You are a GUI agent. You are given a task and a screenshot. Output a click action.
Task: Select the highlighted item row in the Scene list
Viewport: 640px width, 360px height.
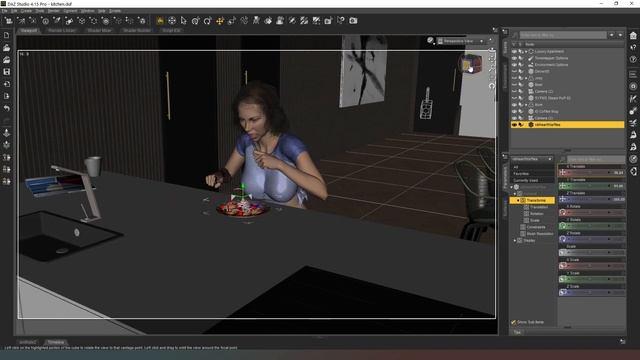[567, 124]
